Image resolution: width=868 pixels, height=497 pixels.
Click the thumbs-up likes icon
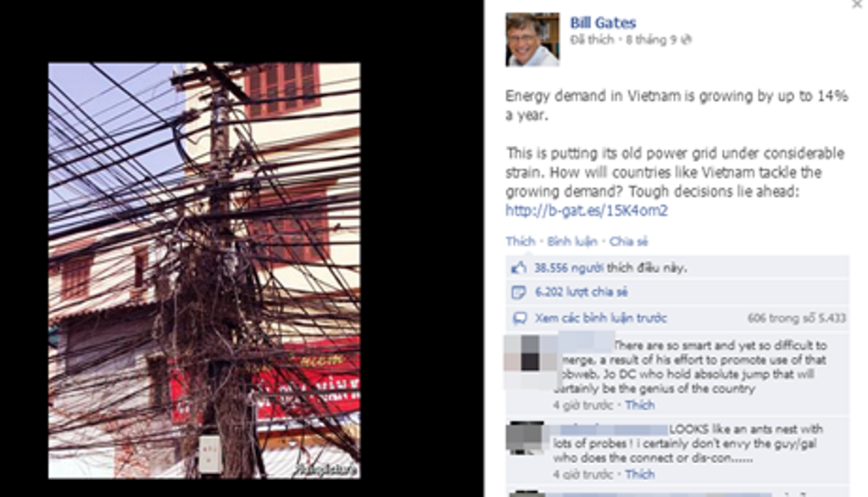click(x=518, y=268)
